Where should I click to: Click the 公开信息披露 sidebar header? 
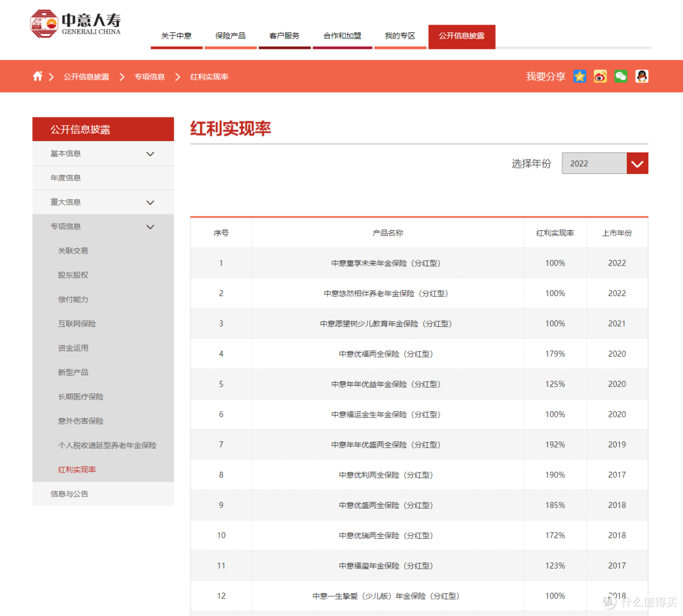(x=103, y=129)
